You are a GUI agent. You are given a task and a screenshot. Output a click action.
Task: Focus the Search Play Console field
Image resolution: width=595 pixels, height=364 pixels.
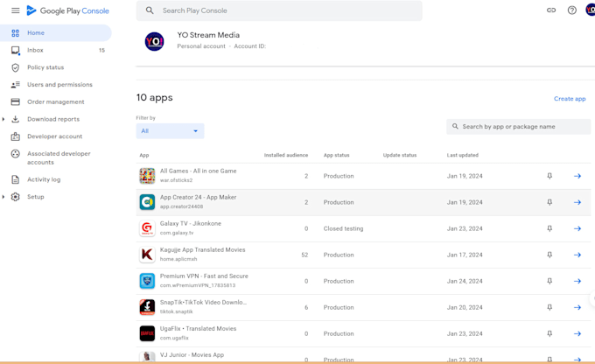(x=279, y=10)
